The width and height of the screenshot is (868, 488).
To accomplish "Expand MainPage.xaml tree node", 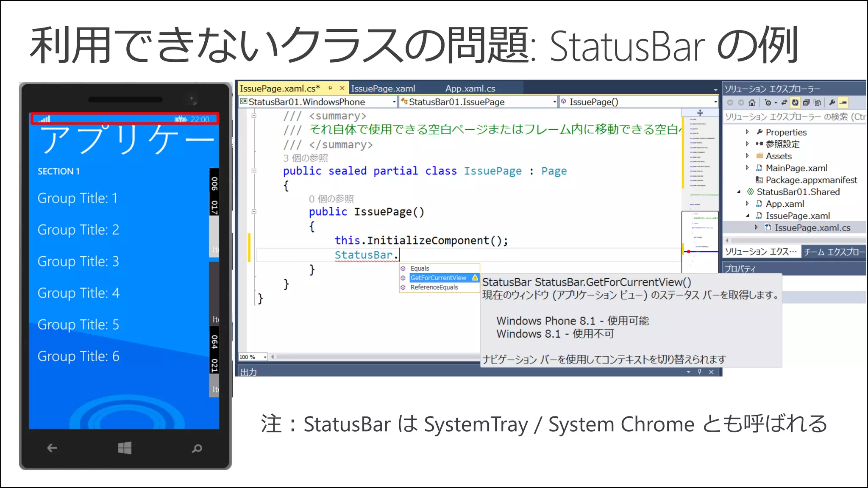I will [x=747, y=168].
